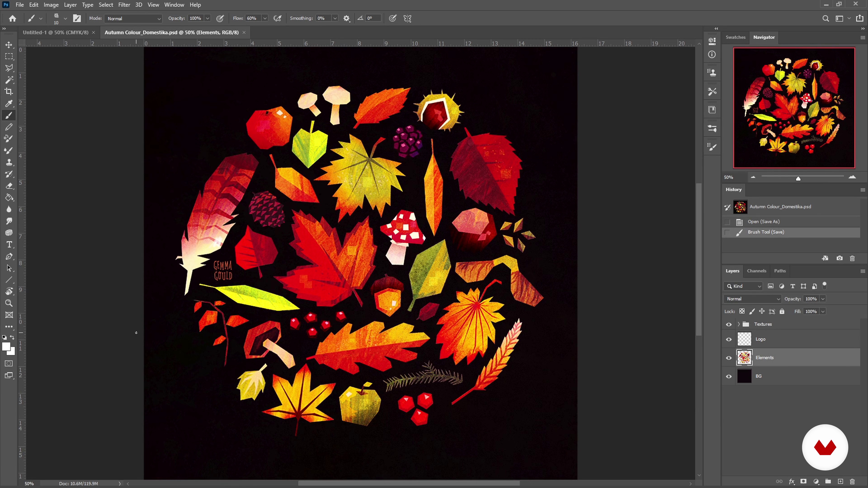Select the Pen tool
This screenshot has height=488, width=868.
9,256
